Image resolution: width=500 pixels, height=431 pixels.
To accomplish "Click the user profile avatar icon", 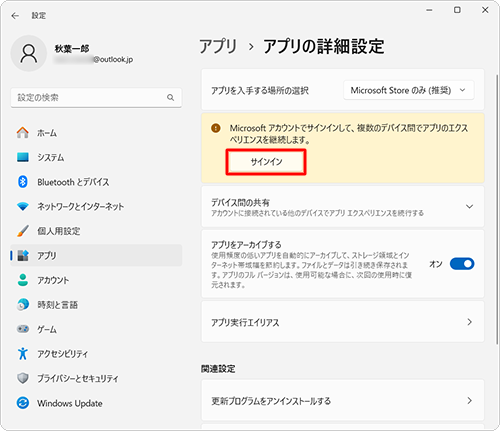I will (x=29, y=53).
